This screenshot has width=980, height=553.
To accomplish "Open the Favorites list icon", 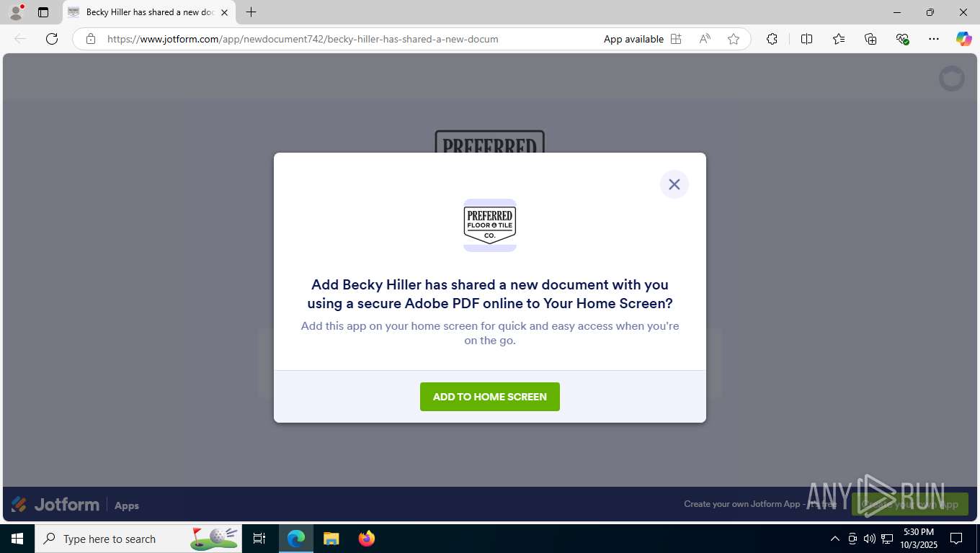I will 839,39.
